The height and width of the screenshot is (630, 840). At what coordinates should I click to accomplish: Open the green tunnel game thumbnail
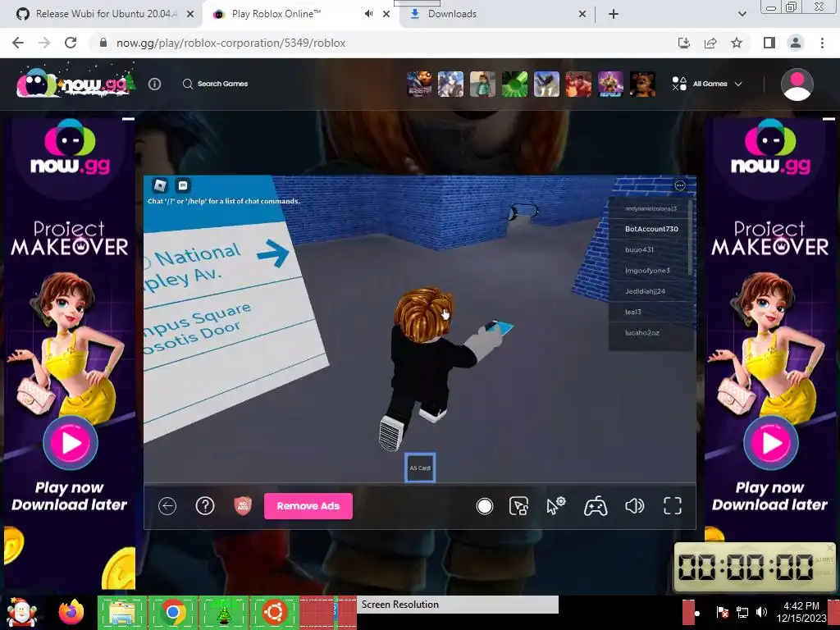tap(514, 84)
